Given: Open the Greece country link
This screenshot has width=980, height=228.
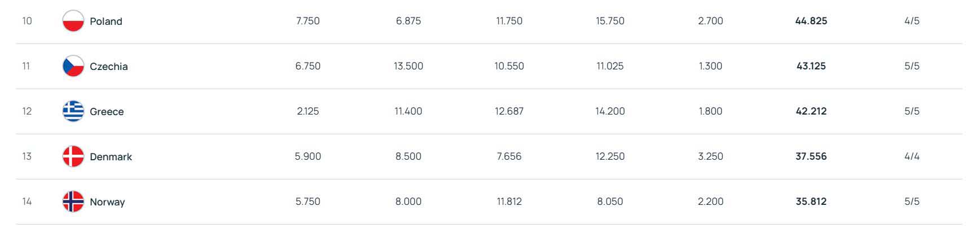Looking at the screenshot, I should coord(107,112).
